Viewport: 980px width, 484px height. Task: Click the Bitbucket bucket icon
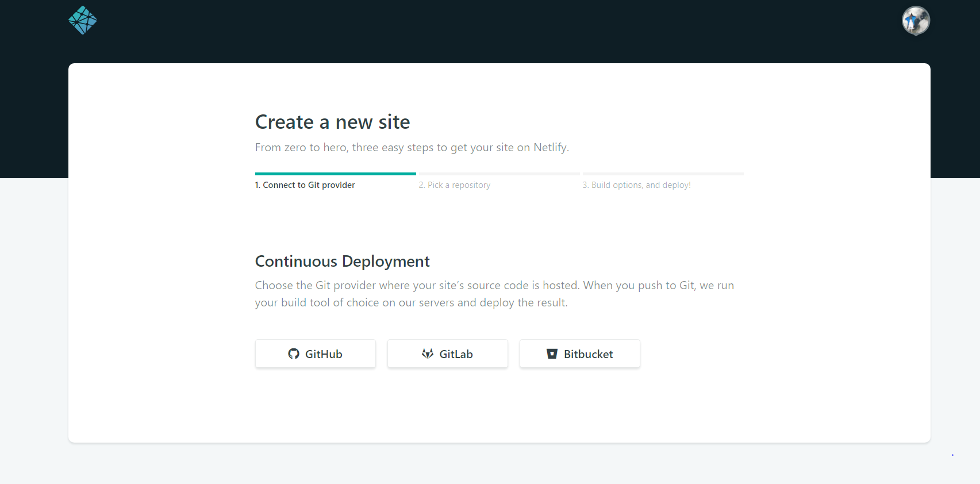552,354
